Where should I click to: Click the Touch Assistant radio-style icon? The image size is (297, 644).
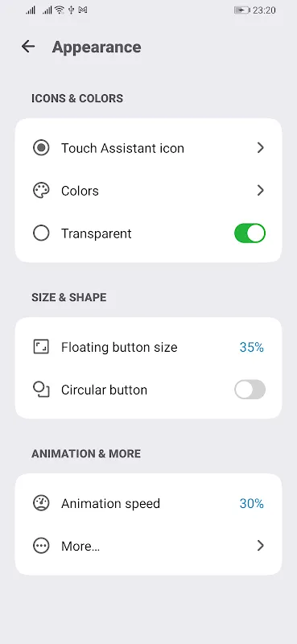pyautogui.click(x=41, y=148)
